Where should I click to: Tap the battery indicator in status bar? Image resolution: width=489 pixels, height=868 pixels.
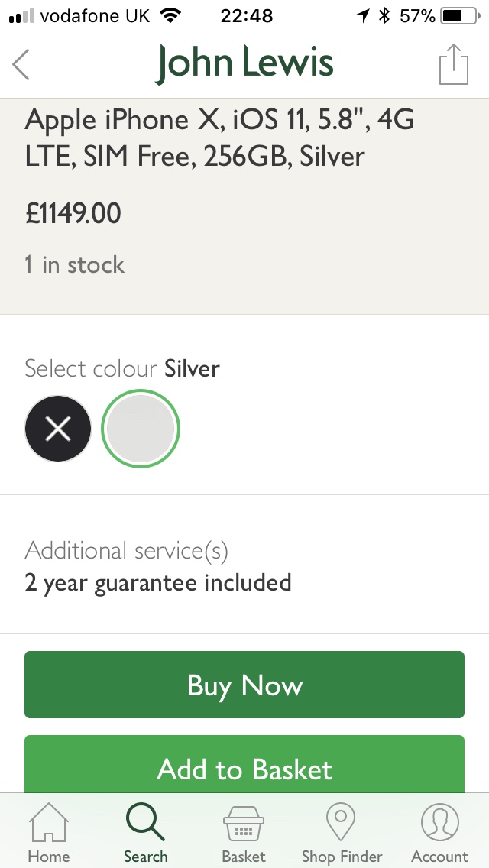pos(457,15)
